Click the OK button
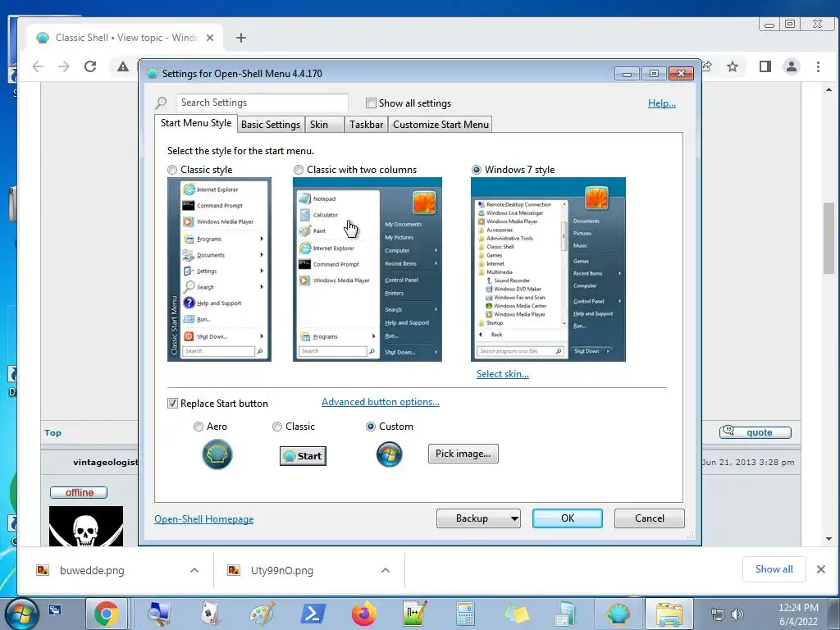Screen dimensions: 840x630 (x=568, y=518)
